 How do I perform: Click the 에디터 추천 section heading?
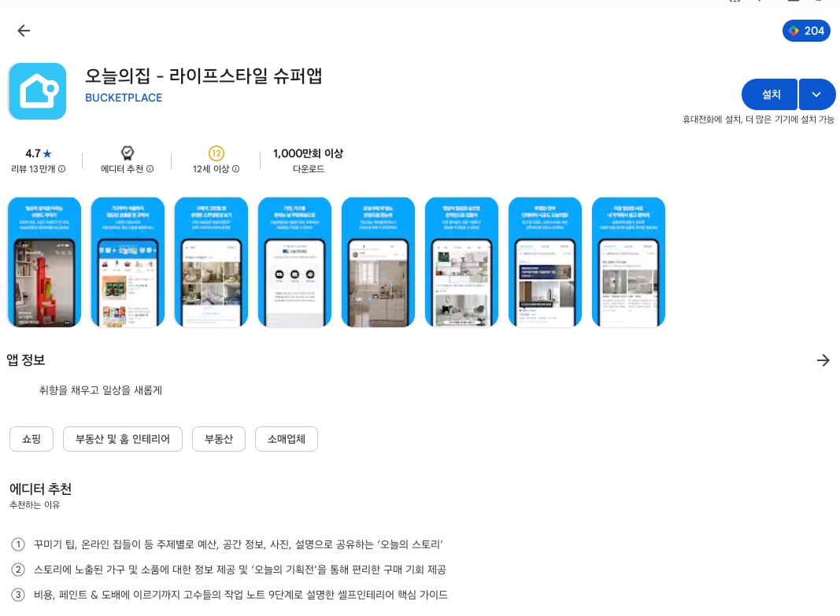41,489
